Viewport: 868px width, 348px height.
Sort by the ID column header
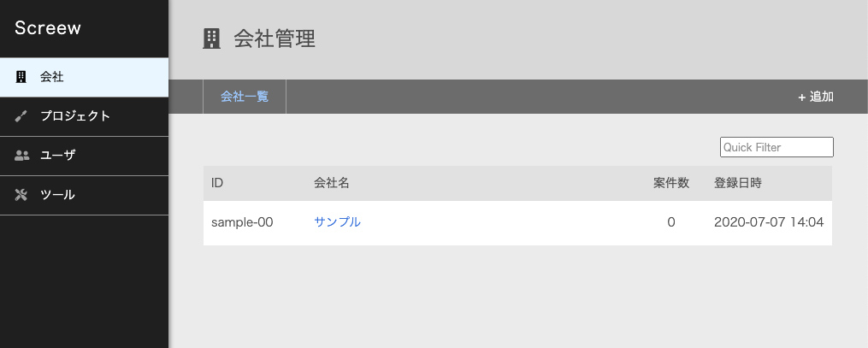pyautogui.click(x=217, y=183)
